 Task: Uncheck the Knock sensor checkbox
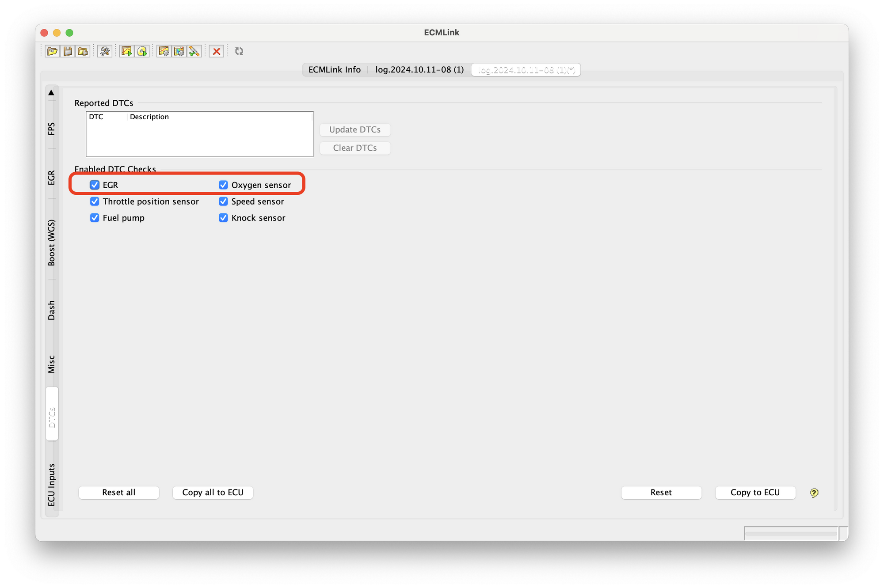[x=223, y=218]
